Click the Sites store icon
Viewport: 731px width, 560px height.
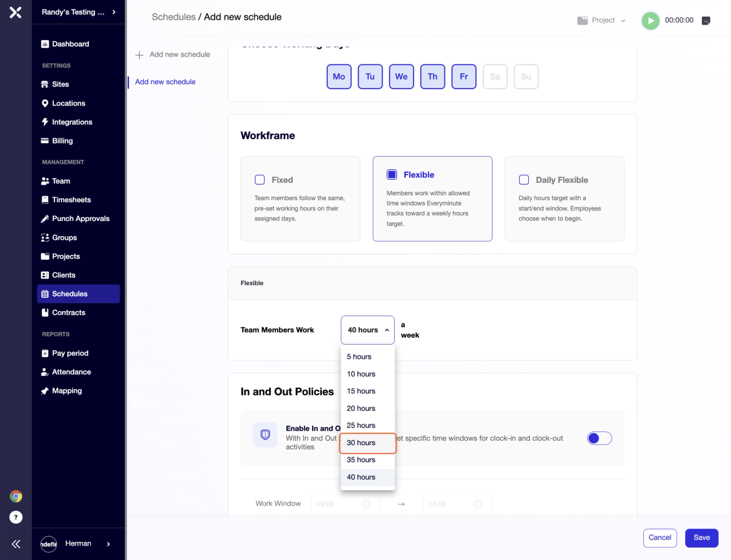45,84
